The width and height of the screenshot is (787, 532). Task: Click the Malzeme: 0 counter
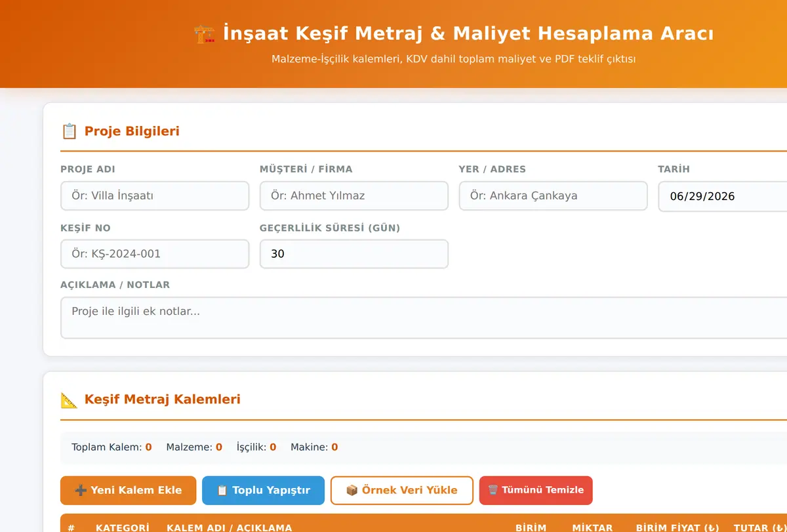tap(194, 447)
